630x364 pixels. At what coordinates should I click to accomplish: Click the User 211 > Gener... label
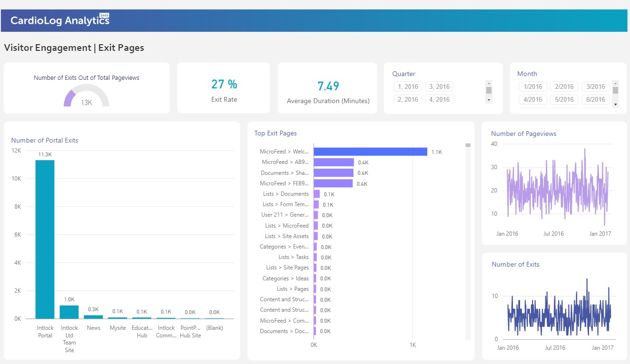[285, 215]
